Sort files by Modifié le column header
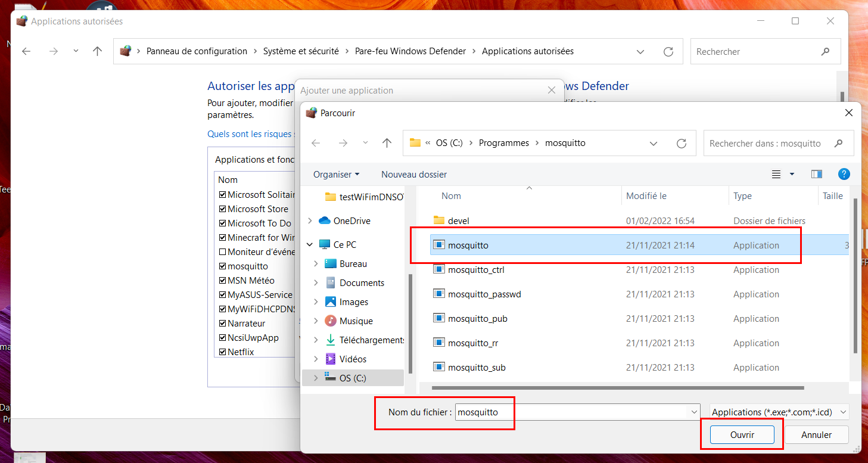This screenshot has width=868, height=463. point(646,195)
